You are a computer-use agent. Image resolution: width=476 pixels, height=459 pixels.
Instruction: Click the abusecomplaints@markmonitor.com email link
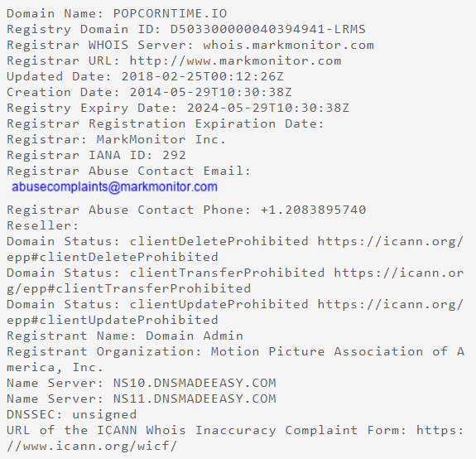(x=114, y=186)
